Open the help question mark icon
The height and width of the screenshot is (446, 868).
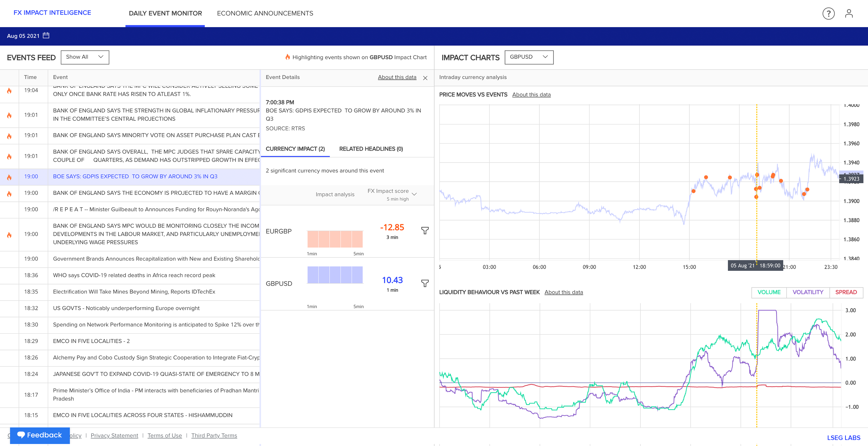pos(828,14)
